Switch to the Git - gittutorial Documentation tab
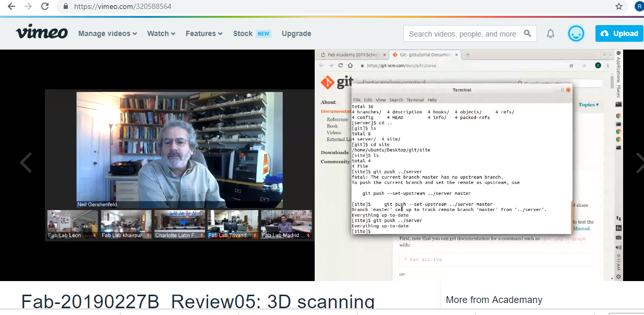 click(x=426, y=55)
